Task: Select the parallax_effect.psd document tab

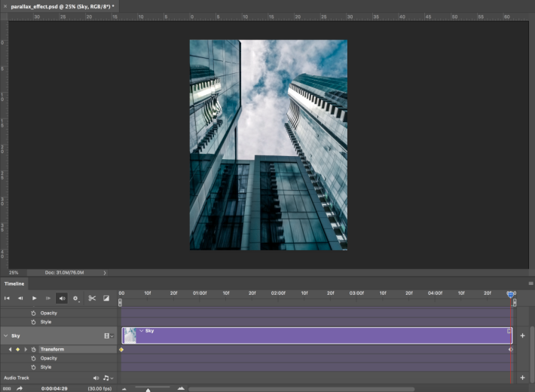Action: tap(63, 7)
